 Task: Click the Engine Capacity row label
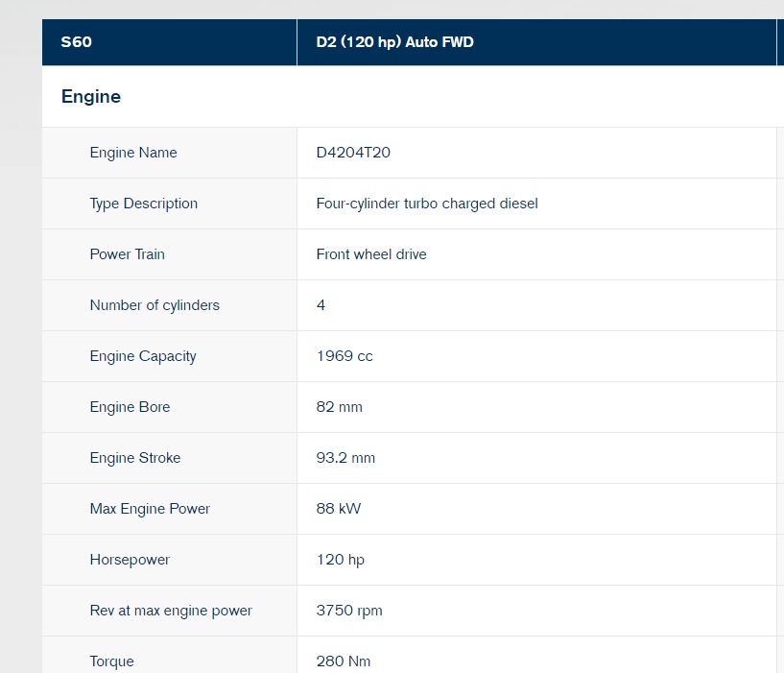[x=143, y=356]
